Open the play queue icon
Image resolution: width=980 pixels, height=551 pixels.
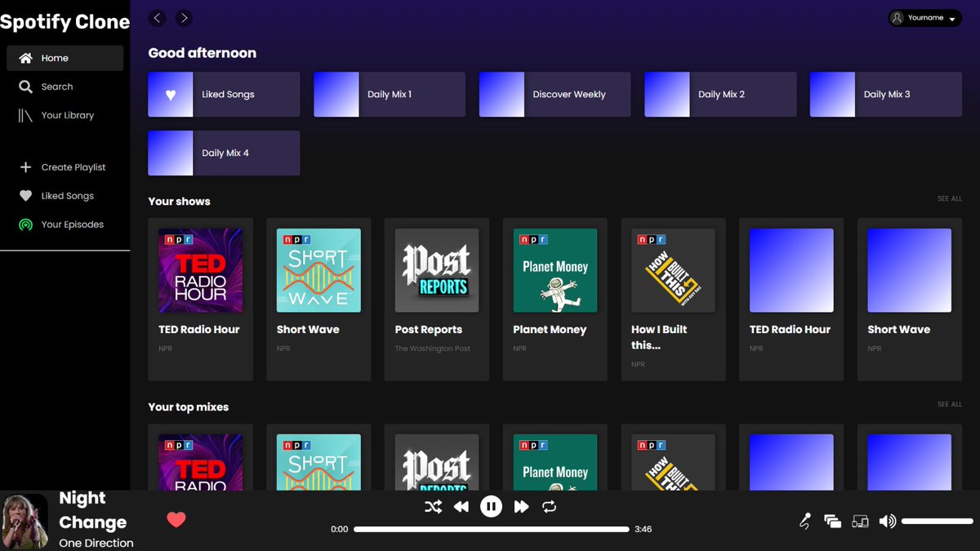(832, 521)
